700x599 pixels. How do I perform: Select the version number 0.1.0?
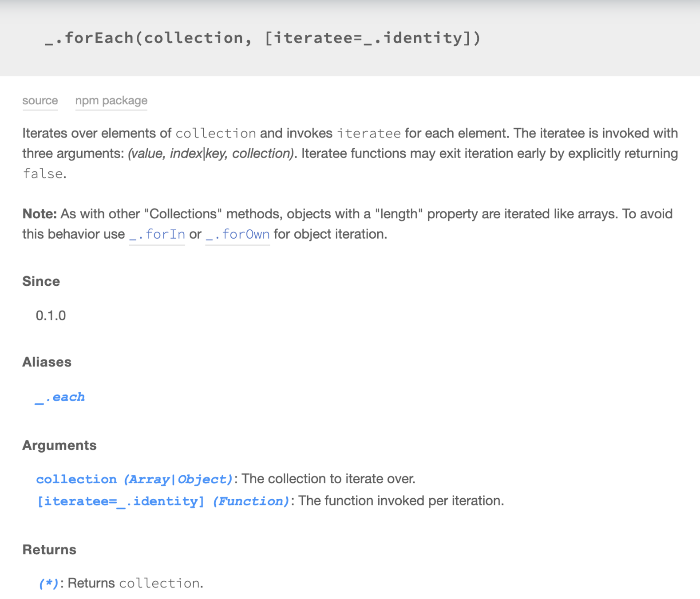tap(51, 315)
